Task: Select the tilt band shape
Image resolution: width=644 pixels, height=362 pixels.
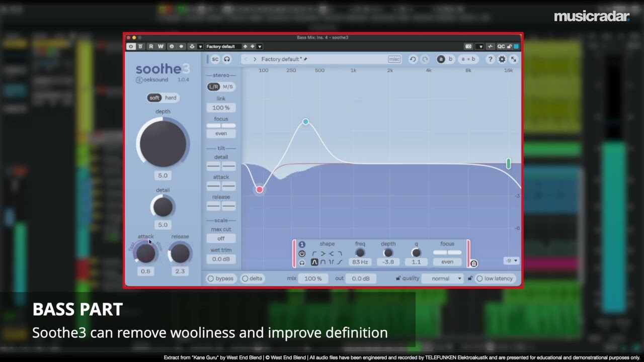Action: [x=340, y=262]
